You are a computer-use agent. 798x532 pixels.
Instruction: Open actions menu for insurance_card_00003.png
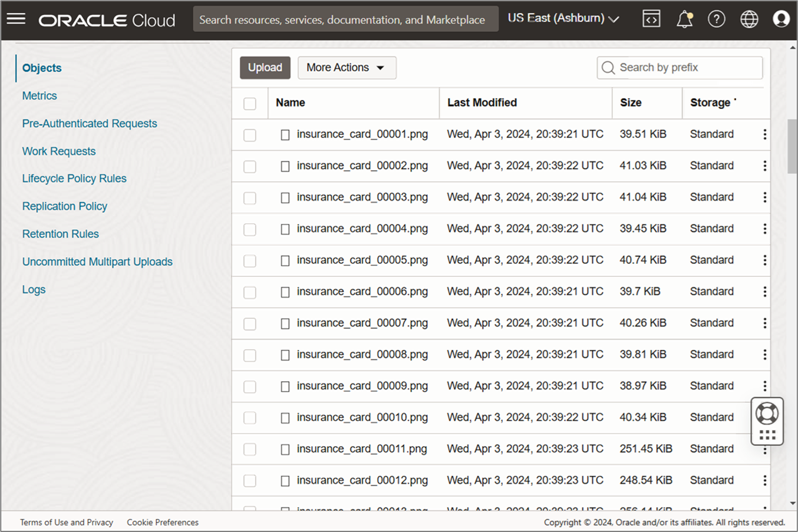[x=764, y=197]
